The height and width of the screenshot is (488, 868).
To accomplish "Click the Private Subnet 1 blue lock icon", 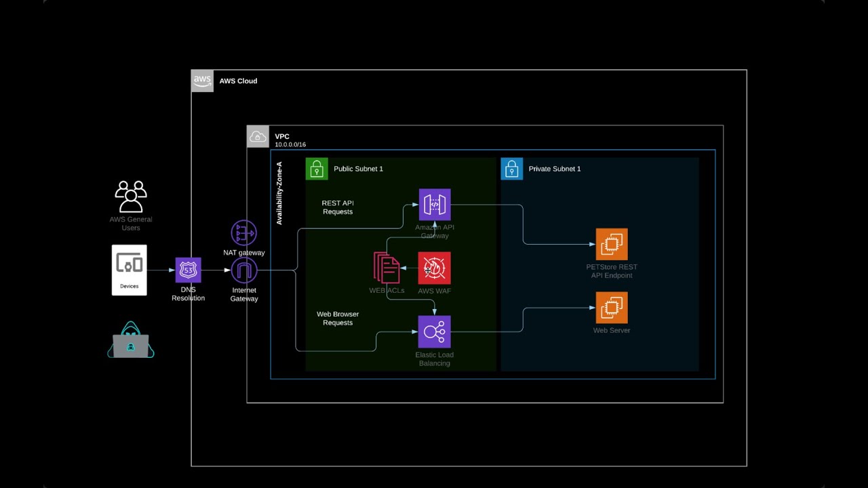I will click(512, 169).
